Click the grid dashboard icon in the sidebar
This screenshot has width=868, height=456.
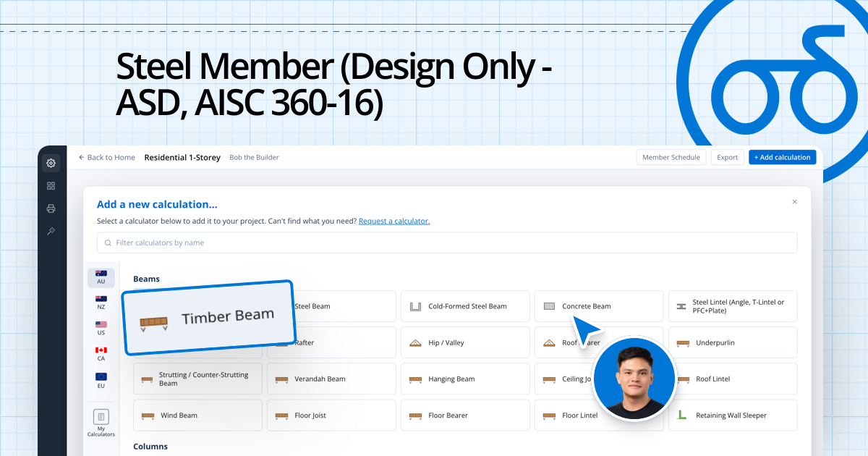point(51,186)
